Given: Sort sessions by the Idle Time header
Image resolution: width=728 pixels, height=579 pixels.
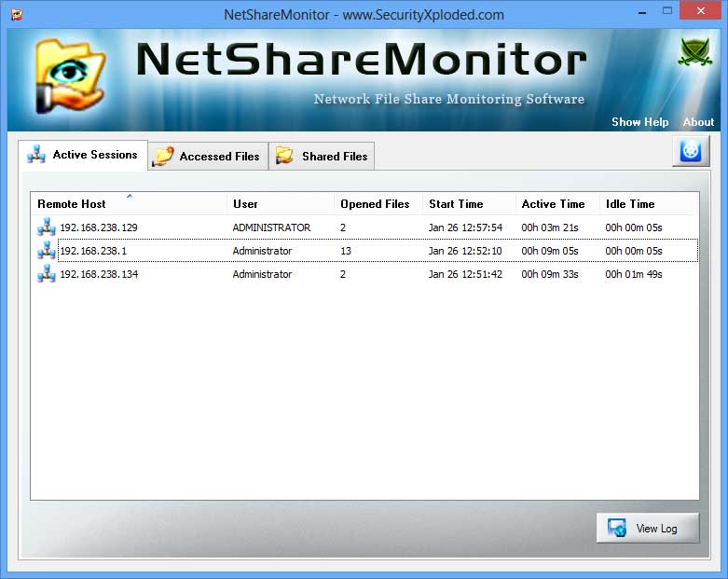Looking at the screenshot, I should (630, 204).
